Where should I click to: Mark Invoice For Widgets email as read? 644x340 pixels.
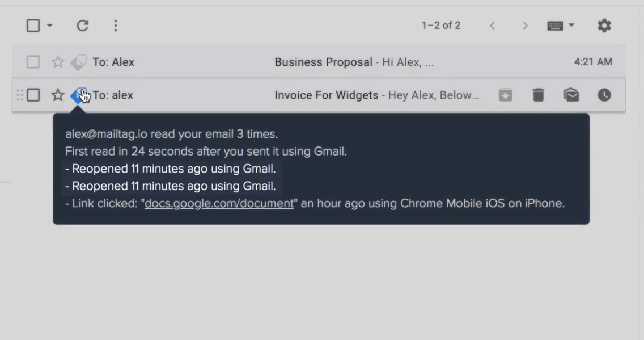coord(571,95)
